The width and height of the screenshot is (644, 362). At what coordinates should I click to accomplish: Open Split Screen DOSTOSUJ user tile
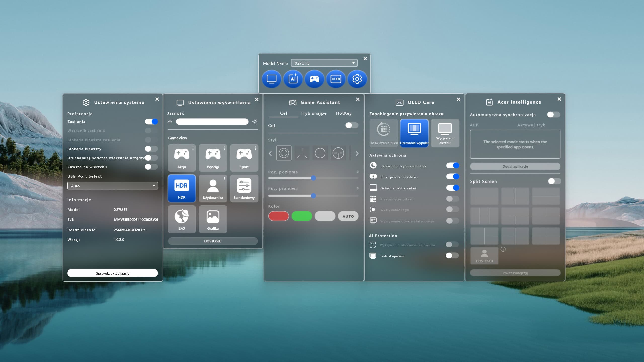484,256
